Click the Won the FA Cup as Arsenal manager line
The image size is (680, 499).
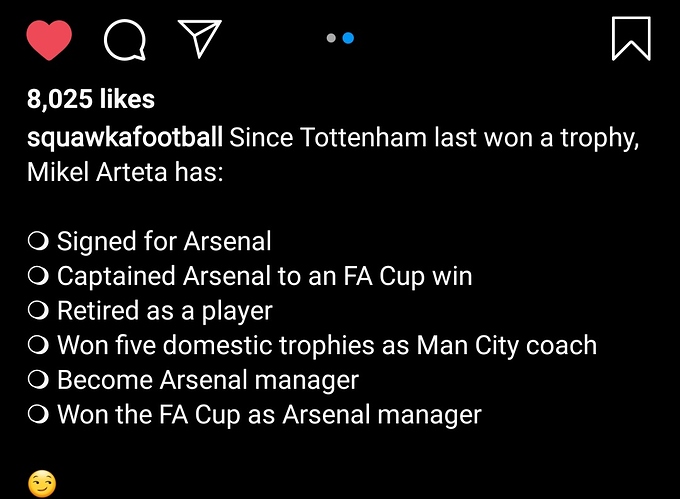tap(269, 415)
